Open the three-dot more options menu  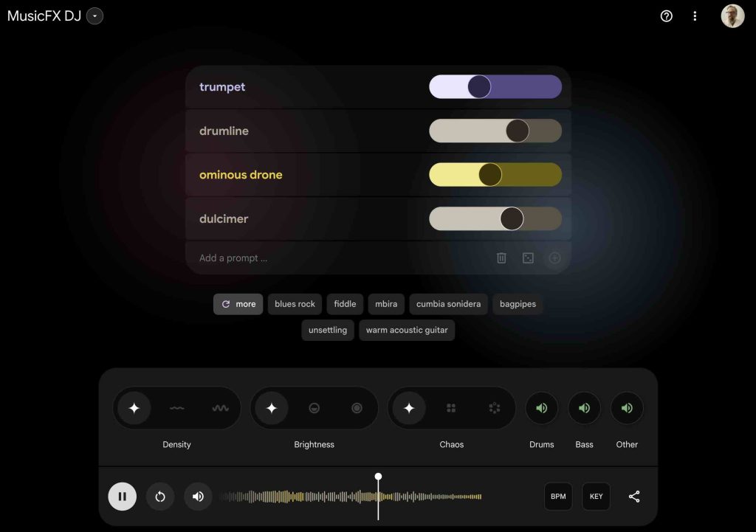pyautogui.click(x=695, y=16)
